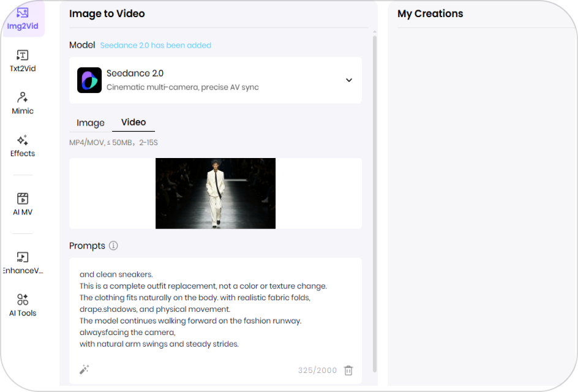Click the Prompts info icon
Screen dimensions: 578x392
coord(113,246)
